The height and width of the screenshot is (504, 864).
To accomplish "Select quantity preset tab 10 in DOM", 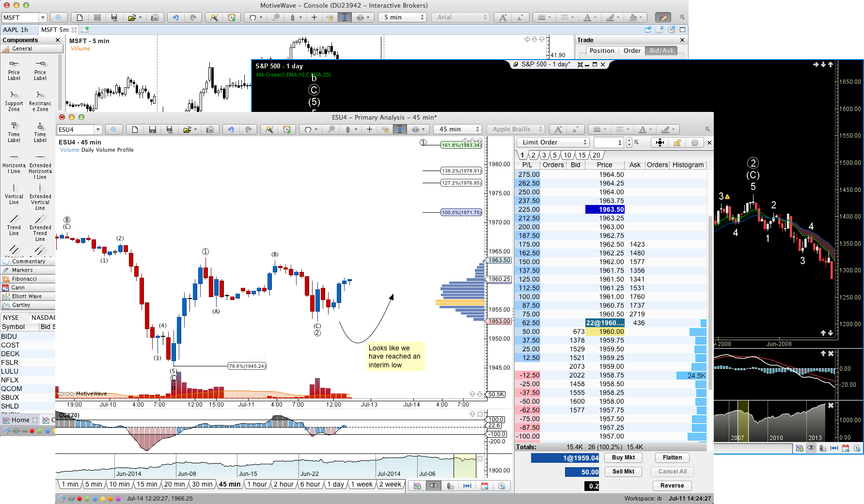I will pyautogui.click(x=567, y=155).
